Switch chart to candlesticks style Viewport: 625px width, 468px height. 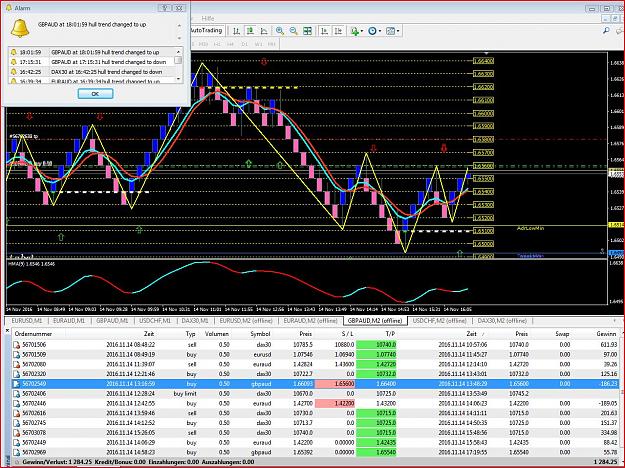coord(250,31)
